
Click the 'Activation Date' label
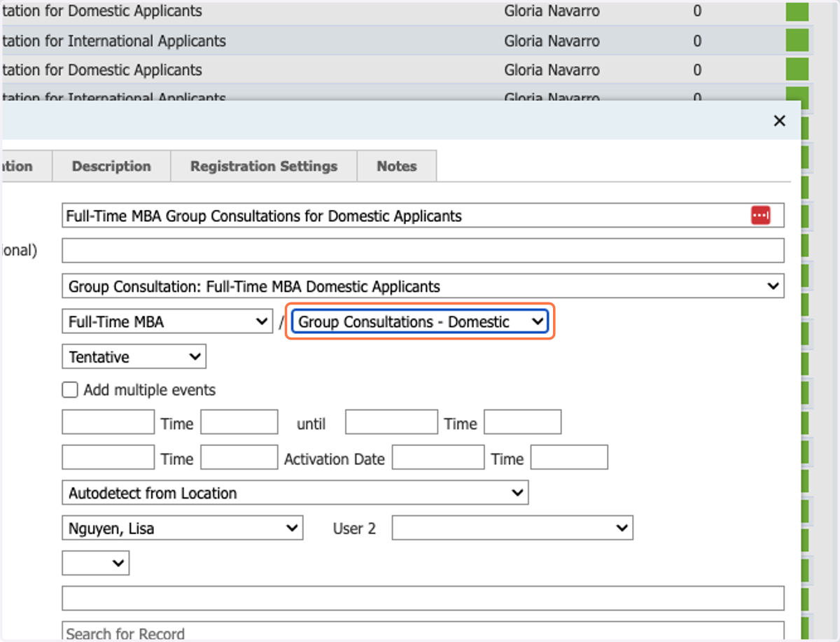pyautogui.click(x=335, y=459)
